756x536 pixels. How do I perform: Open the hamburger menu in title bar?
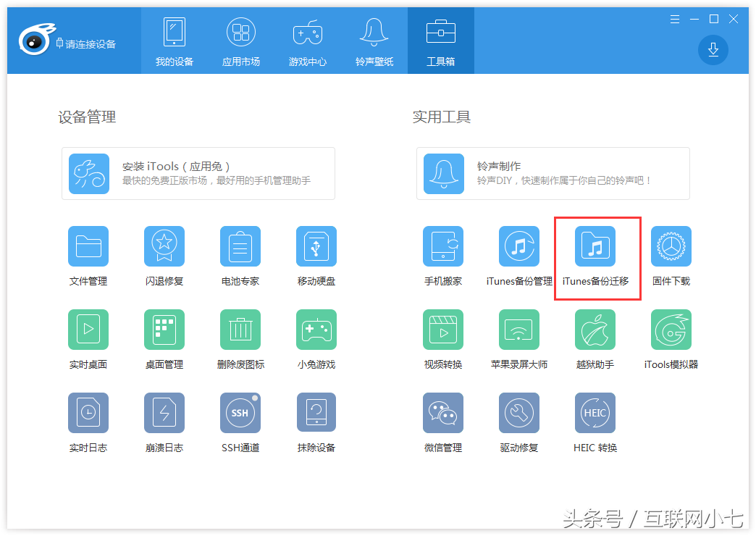(x=675, y=19)
